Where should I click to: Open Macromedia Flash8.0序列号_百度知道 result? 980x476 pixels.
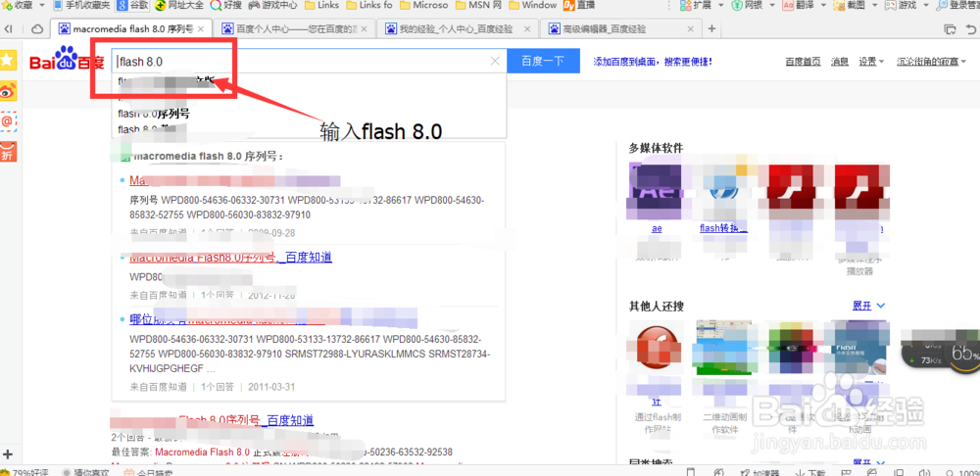[x=230, y=257]
